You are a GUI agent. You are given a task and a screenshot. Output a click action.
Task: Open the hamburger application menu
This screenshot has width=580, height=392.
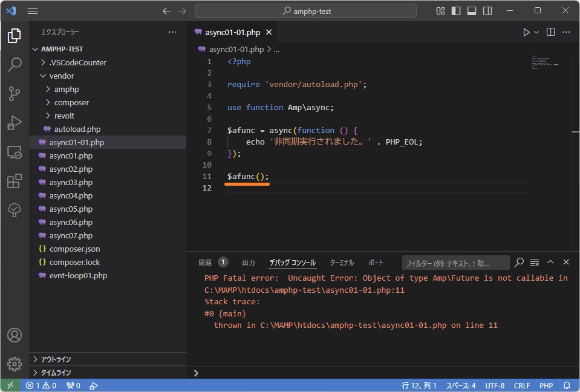pyautogui.click(x=33, y=11)
